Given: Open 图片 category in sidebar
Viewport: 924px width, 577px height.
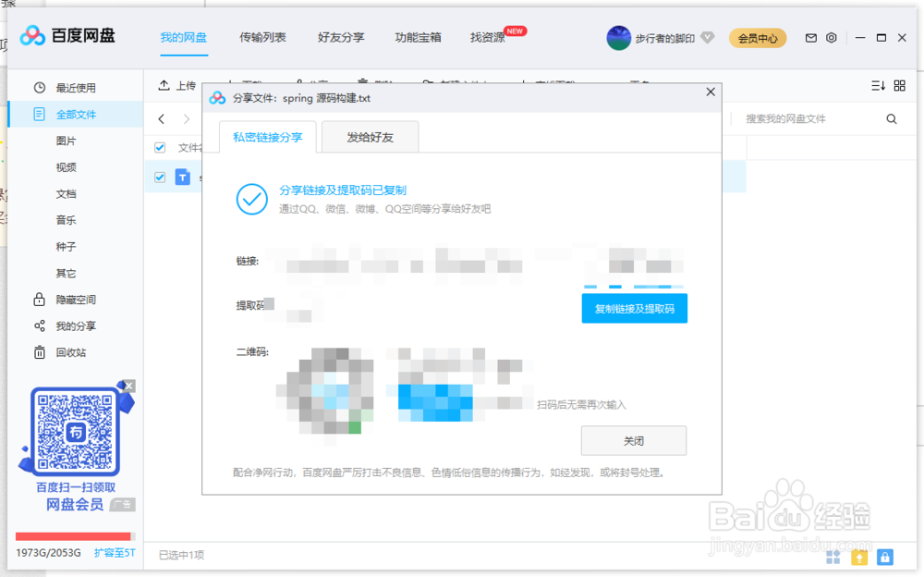Looking at the screenshot, I should tap(66, 141).
